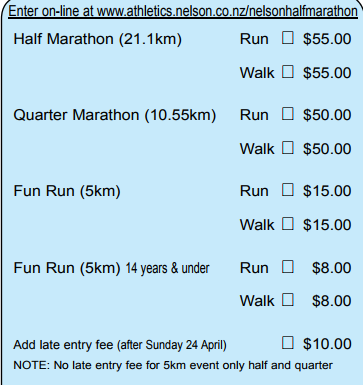This screenshot has width=363, height=385.
Task: Tick the Quarter Marathon Walk box
Action: (288, 148)
